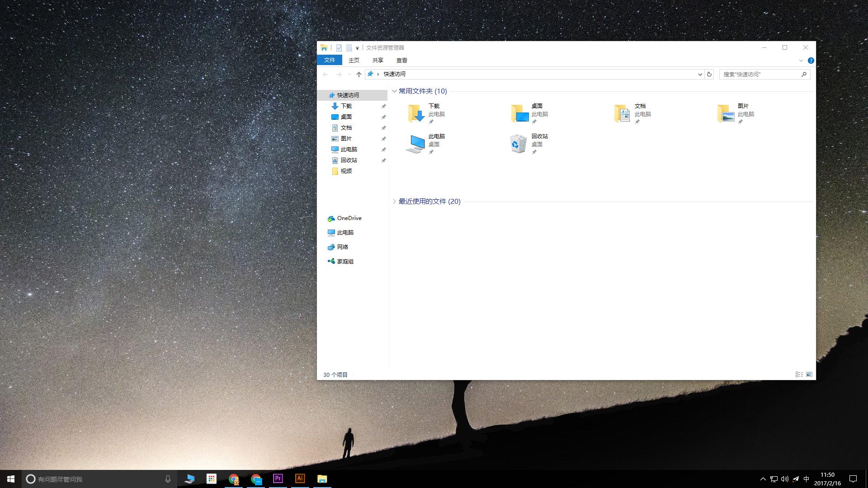Click the properties icon on quick access toolbar

(x=339, y=47)
